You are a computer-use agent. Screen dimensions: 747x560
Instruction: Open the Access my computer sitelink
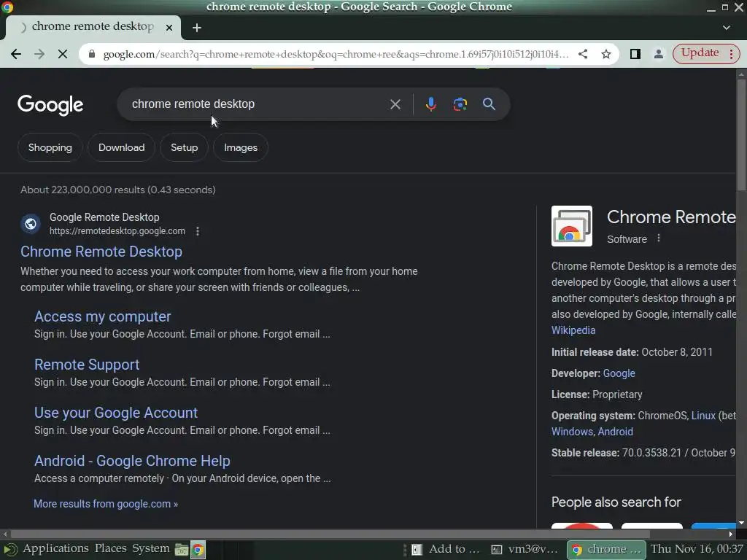click(102, 316)
